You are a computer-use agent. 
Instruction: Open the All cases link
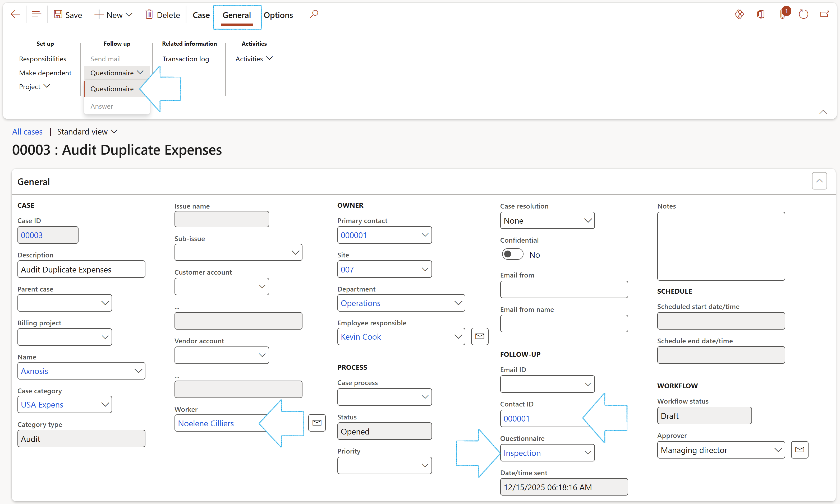click(27, 132)
